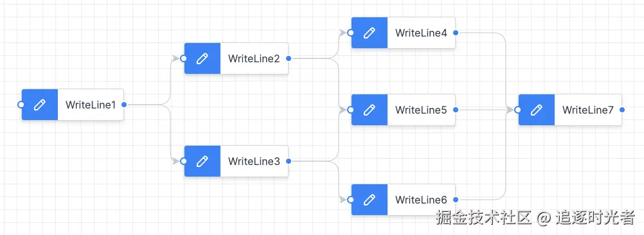Click the pencil icon on WriteLine5 node
The width and height of the screenshot is (644, 235).
point(369,110)
